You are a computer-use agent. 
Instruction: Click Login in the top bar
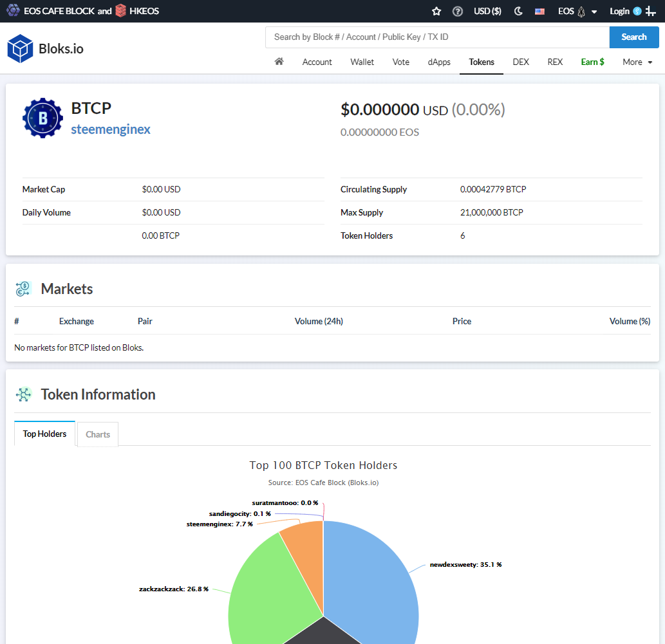pyautogui.click(x=619, y=12)
